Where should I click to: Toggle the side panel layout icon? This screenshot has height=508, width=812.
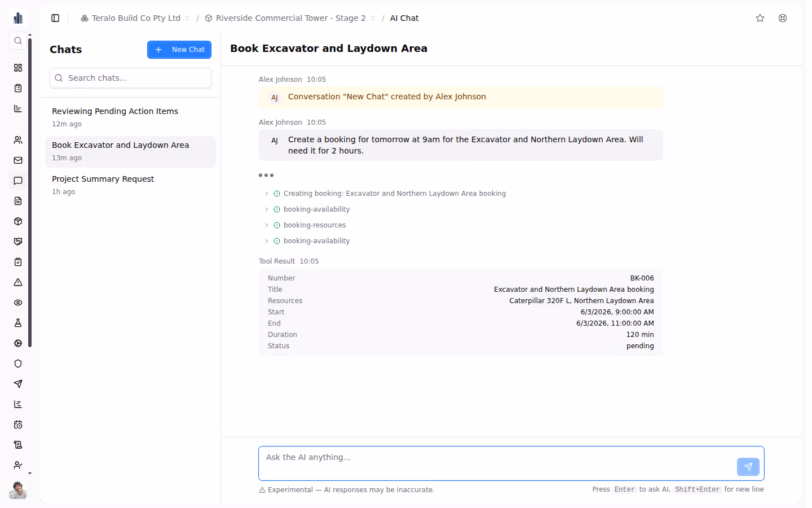55,18
